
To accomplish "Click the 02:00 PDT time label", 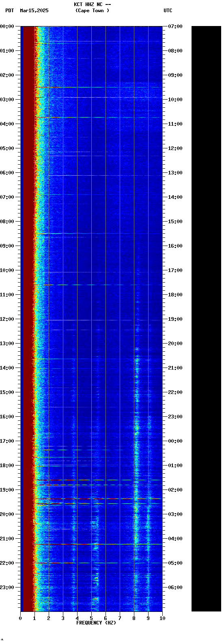I will click(x=7, y=75).
